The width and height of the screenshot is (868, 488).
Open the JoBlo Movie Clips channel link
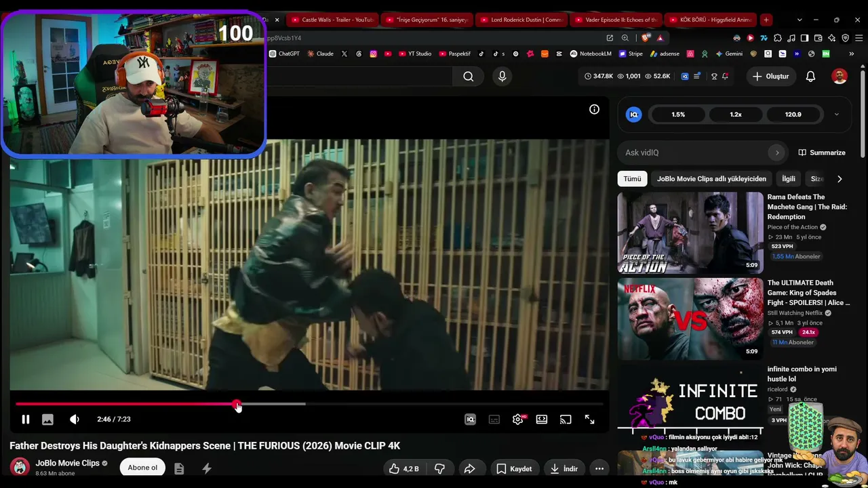click(x=68, y=463)
